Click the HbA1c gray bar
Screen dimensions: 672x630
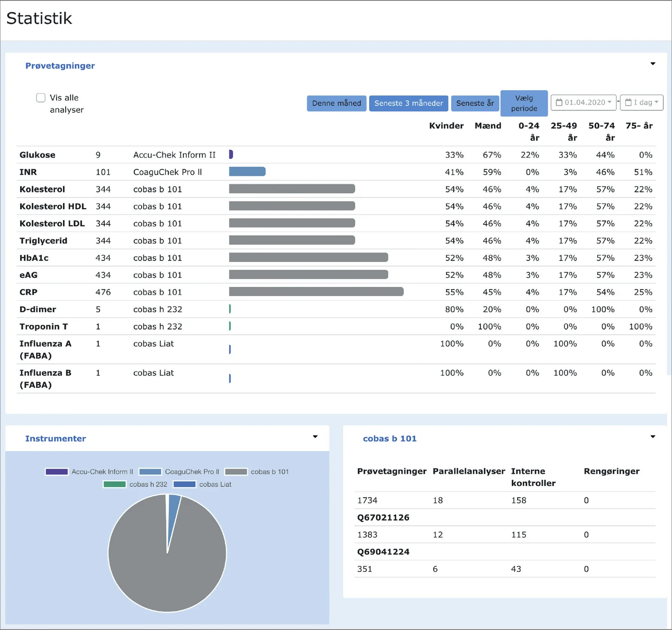[x=309, y=258]
